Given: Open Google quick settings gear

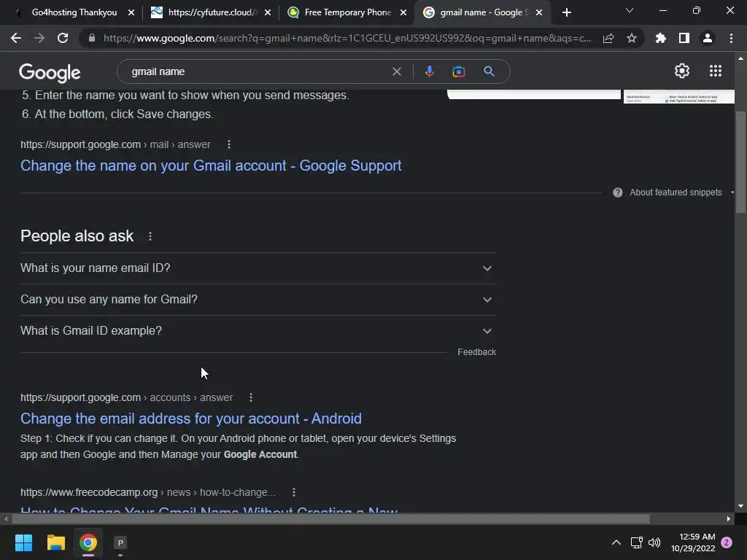Looking at the screenshot, I should 682,71.
